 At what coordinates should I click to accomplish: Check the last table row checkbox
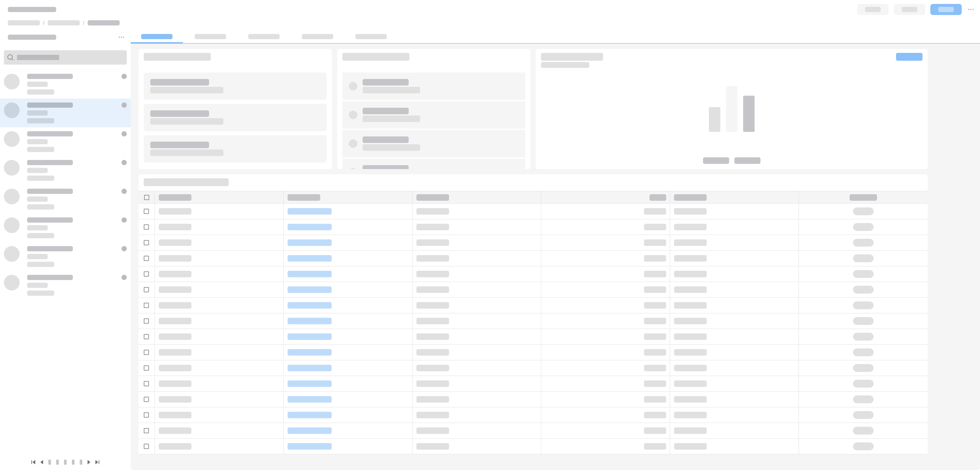[x=147, y=446]
